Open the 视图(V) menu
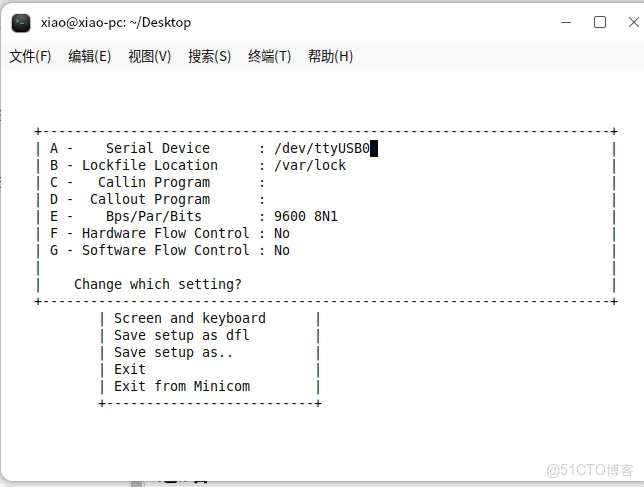 tap(150, 56)
